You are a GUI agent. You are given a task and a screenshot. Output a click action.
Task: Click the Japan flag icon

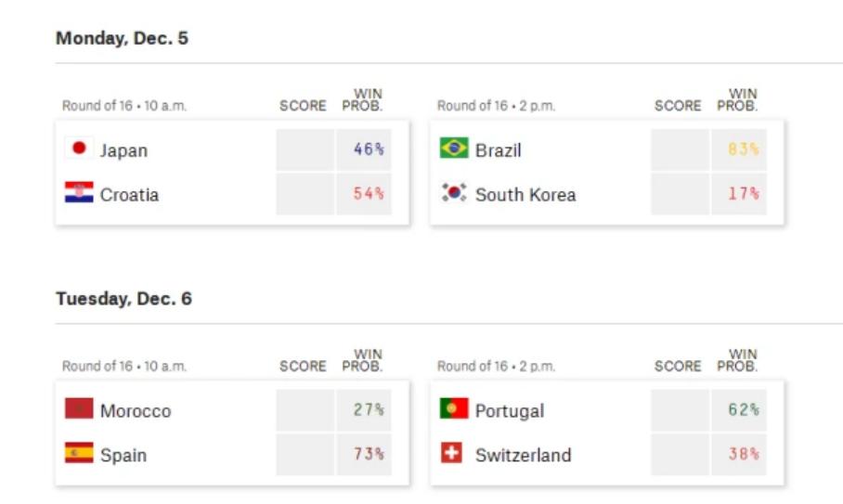click(x=79, y=149)
